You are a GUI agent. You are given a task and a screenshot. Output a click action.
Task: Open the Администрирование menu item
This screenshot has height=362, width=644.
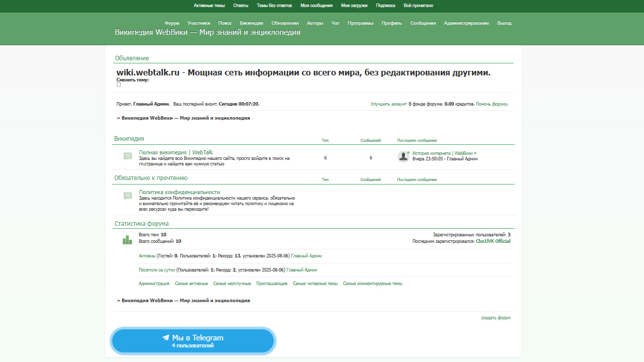466,23
